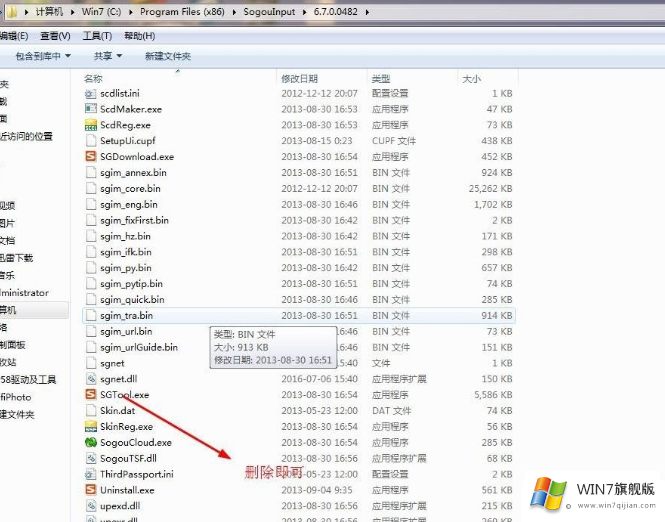665x522 pixels.
Task: Expand arrow after 6.7.0.0482 breadcrumb
Action: coord(367,12)
